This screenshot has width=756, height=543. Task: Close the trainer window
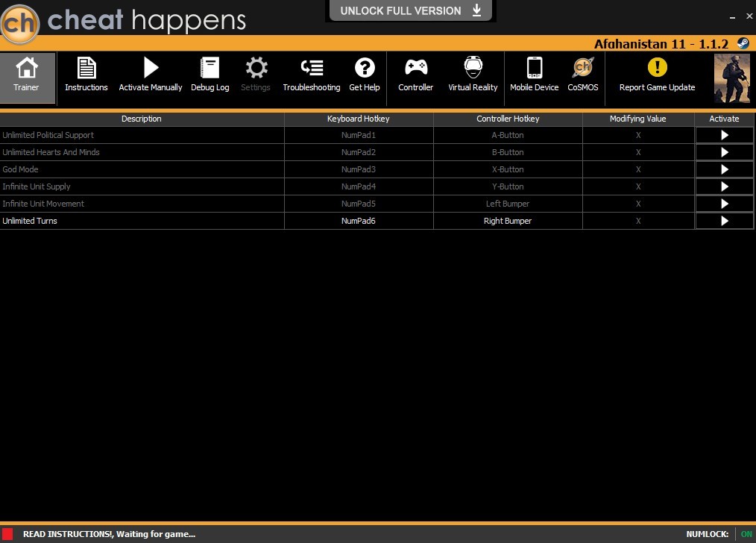749,16
